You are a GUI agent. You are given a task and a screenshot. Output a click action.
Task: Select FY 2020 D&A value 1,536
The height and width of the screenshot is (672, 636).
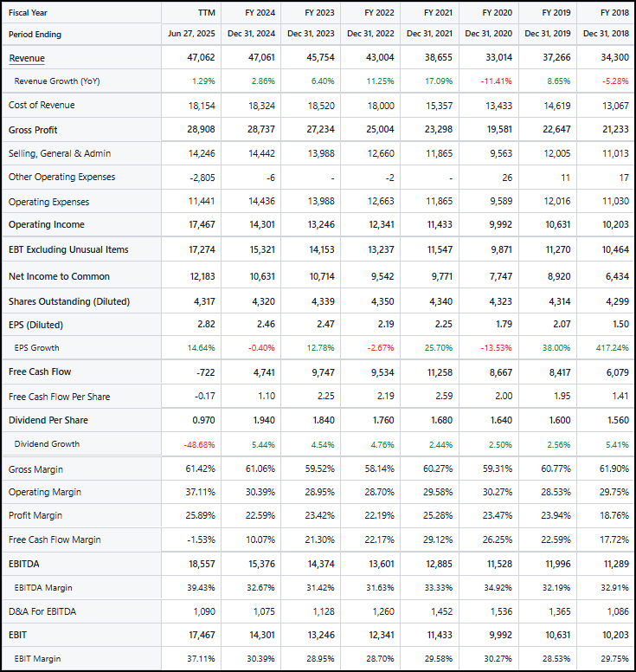point(501,611)
